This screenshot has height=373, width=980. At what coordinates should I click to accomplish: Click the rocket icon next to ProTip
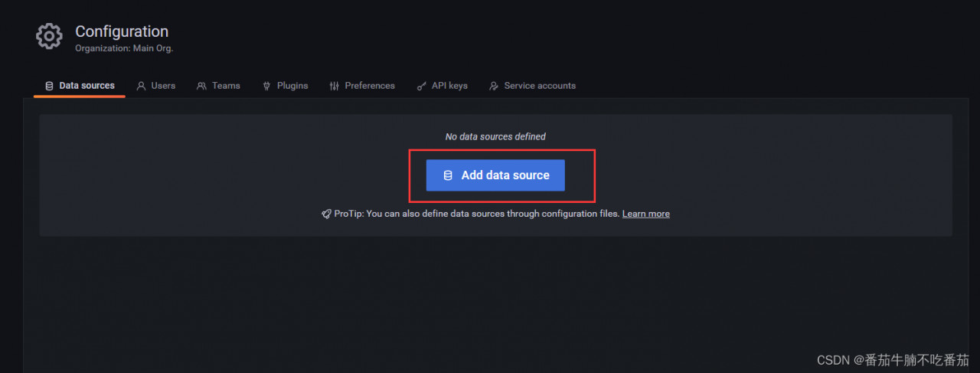point(326,214)
